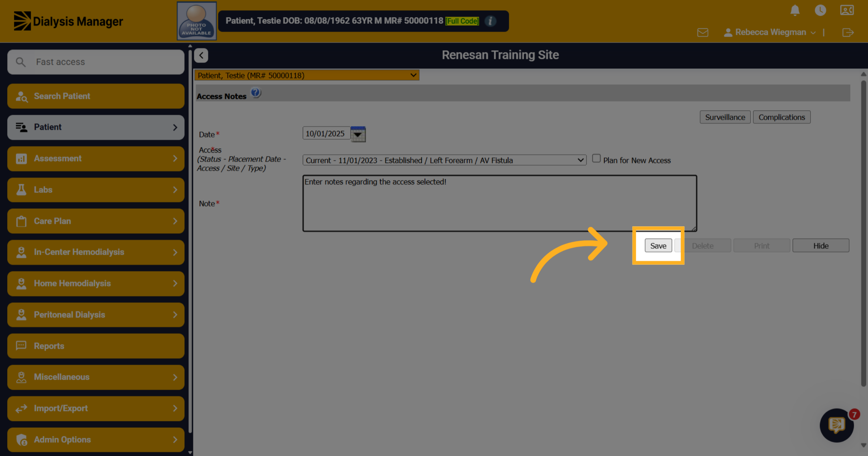
Task: Expand the Care Plan menu
Action: click(x=96, y=221)
